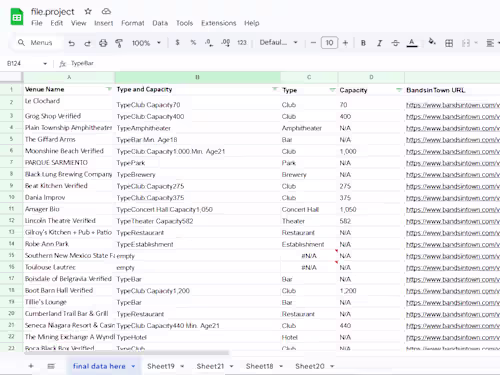Select column A header
The image size is (500, 375).
69,77
